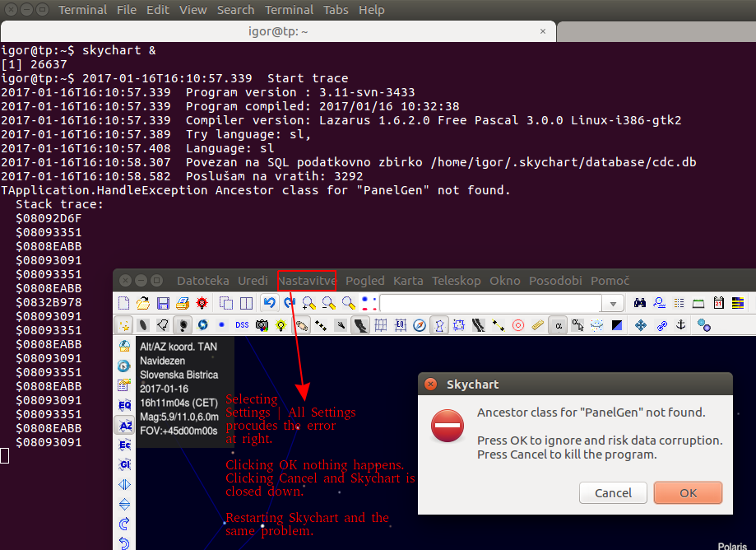This screenshot has width=756, height=550.
Task: Open the Karta menu
Action: click(x=408, y=281)
